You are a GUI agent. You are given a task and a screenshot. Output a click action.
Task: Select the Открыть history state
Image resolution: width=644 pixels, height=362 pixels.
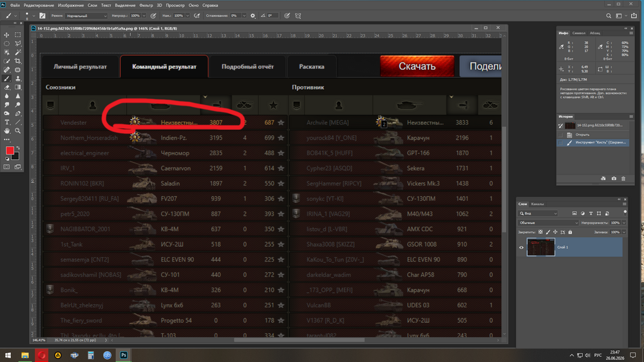pyautogui.click(x=592, y=135)
